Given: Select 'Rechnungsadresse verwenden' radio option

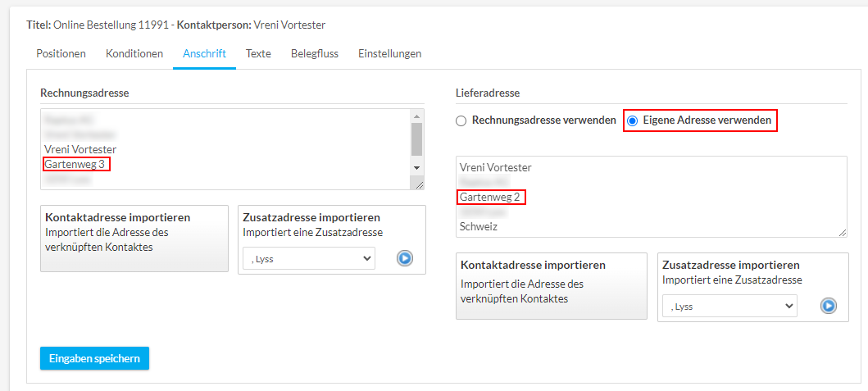Looking at the screenshot, I should coord(462,120).
